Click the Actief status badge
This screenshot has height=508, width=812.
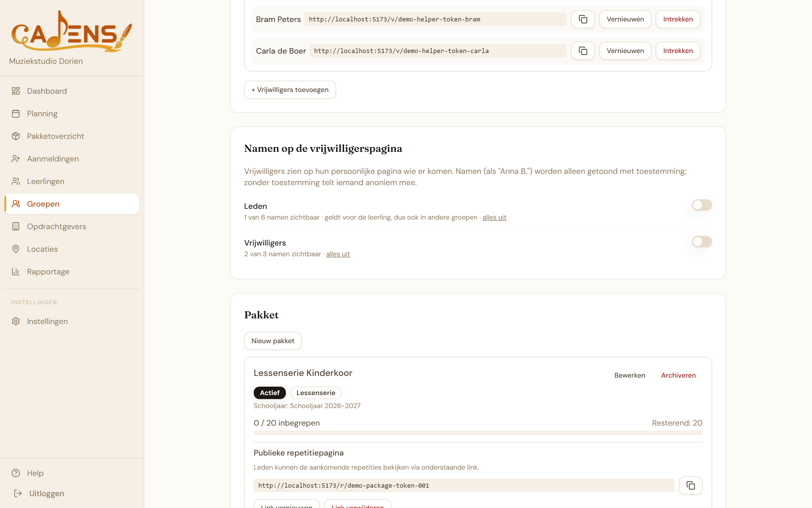[270, 393]
